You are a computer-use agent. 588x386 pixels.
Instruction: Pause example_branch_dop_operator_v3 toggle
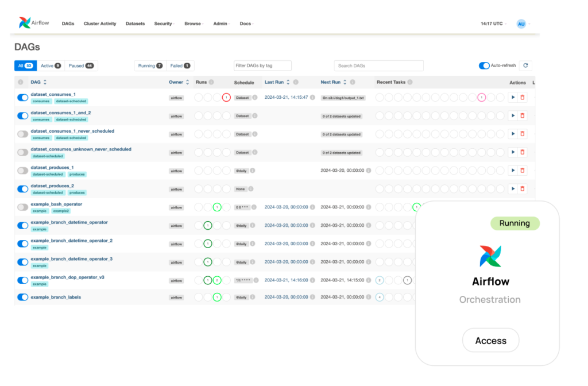(x=23, y=280)
